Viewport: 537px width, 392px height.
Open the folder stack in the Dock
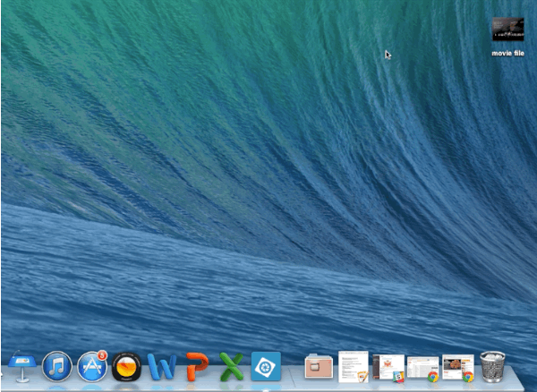(319, 366)
